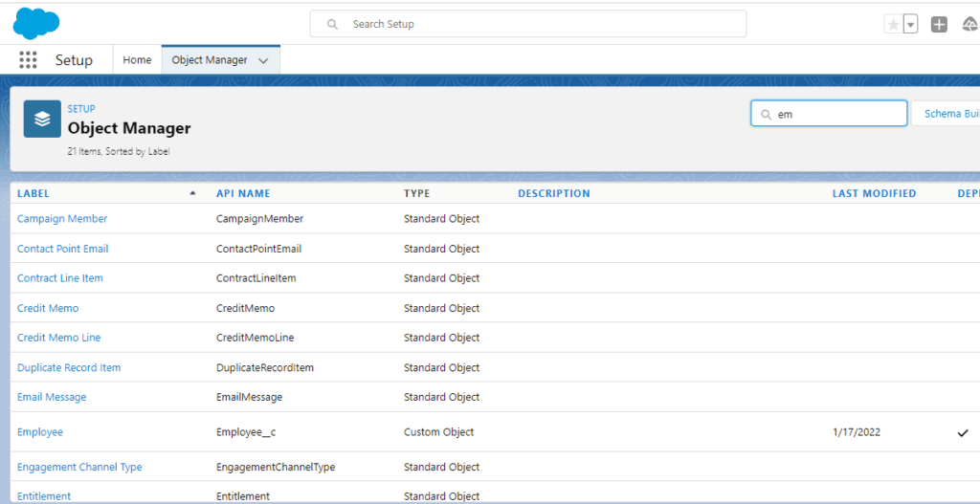
Task: Open the Credit Memo Line object
Action: click(58, 338)
